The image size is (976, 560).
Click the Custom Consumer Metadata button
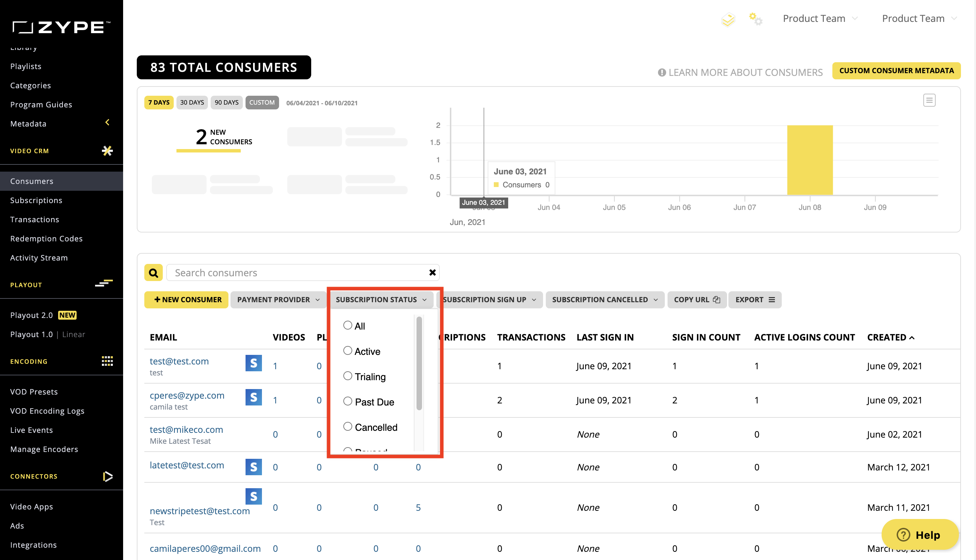coord(896,71)
